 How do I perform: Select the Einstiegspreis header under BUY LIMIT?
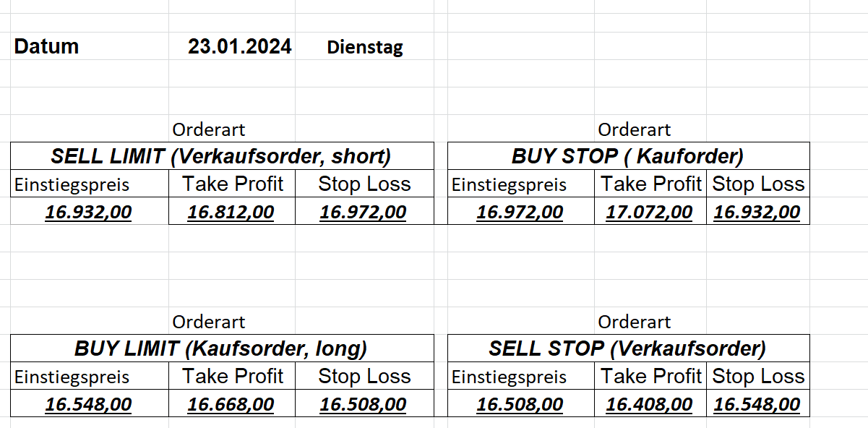pyautogui.click(x=72, y=377)
